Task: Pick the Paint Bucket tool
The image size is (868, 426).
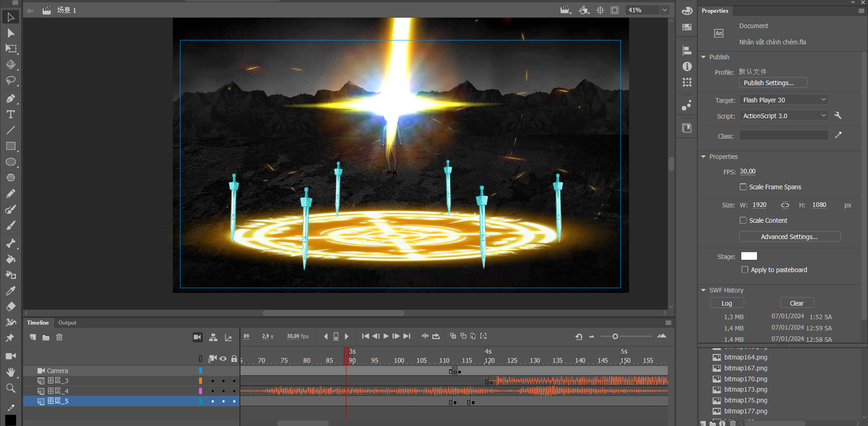Action: (10, 259)
